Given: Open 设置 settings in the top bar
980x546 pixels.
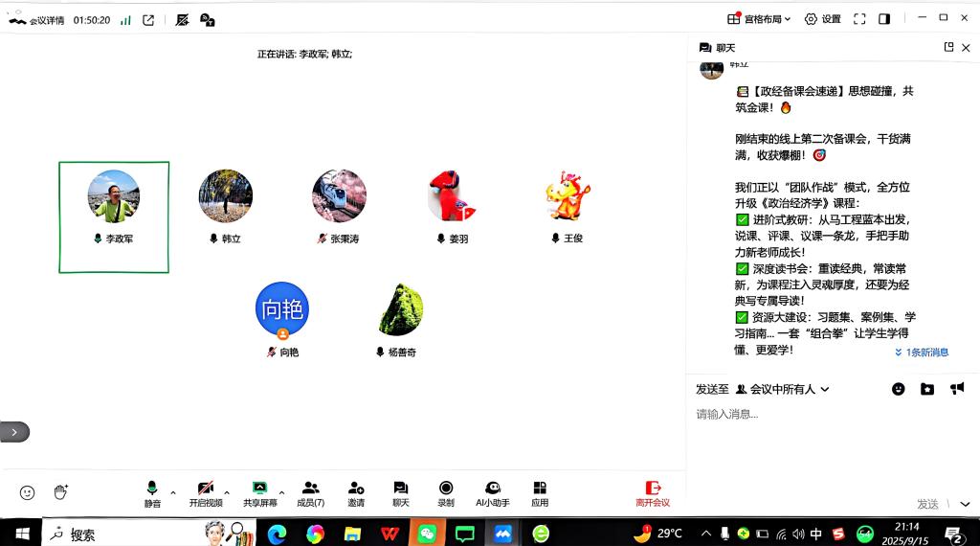Looking at the screenshot, I should [822, 19].
